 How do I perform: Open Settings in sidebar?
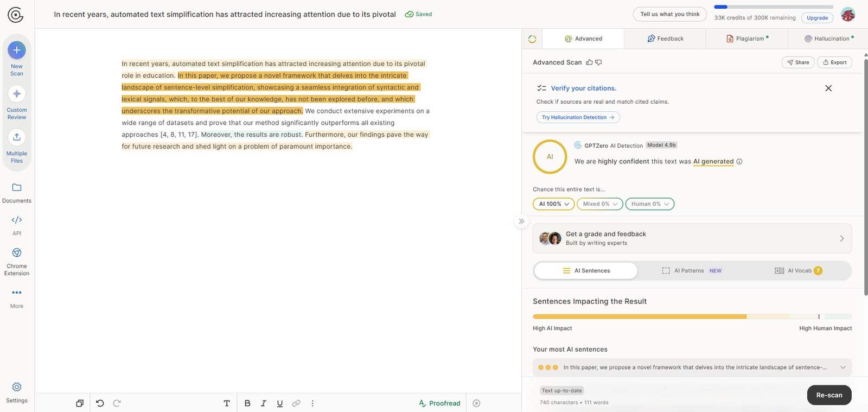click(x=17, y=392)
